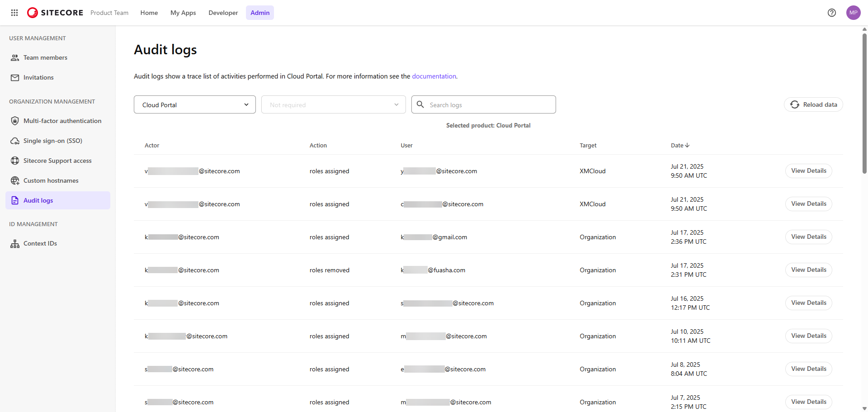Click the Actor column header
868x412 pixels.
[152, 145]
